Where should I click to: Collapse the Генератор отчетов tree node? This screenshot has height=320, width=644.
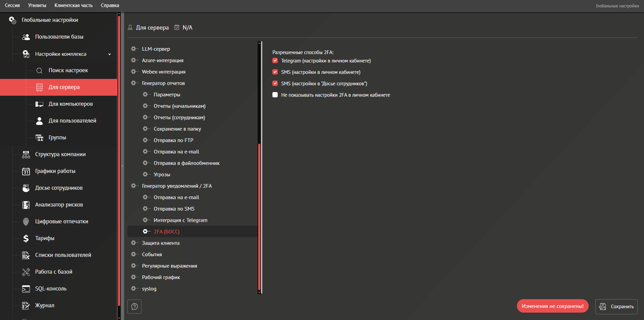tap(133, 83)
